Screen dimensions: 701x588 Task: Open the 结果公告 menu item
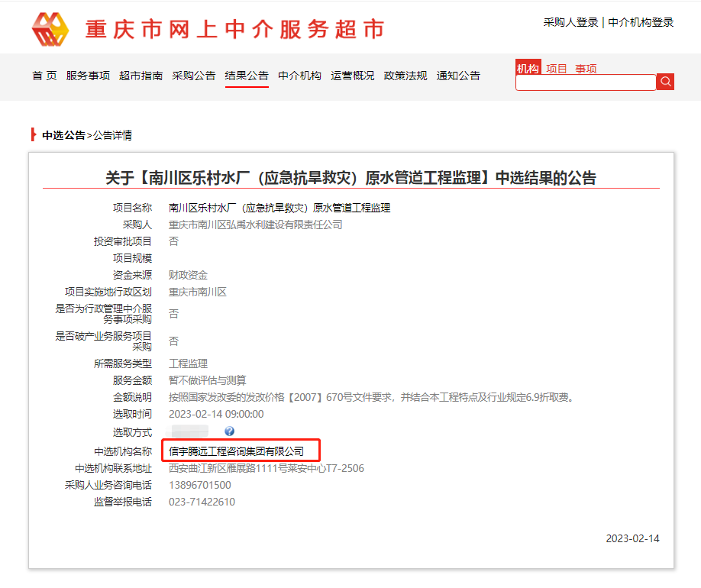pyautogui.click(x=246, y=76)
